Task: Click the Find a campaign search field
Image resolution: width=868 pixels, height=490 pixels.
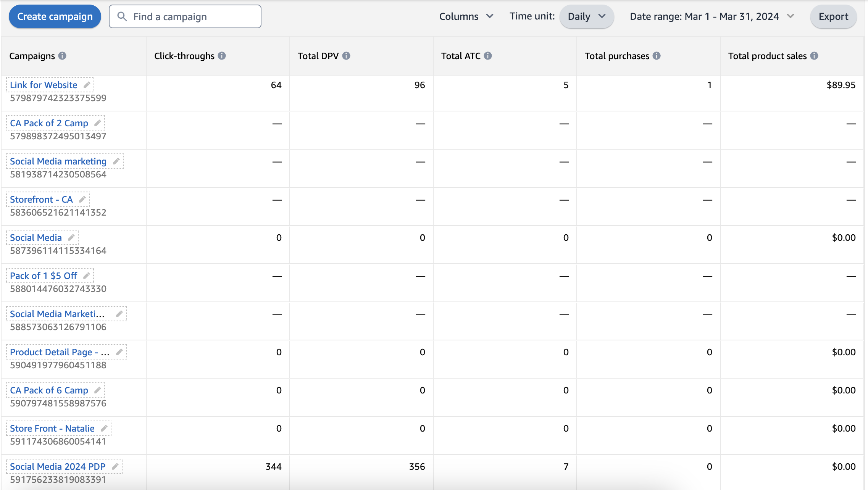Action: [x=185, y=16]
